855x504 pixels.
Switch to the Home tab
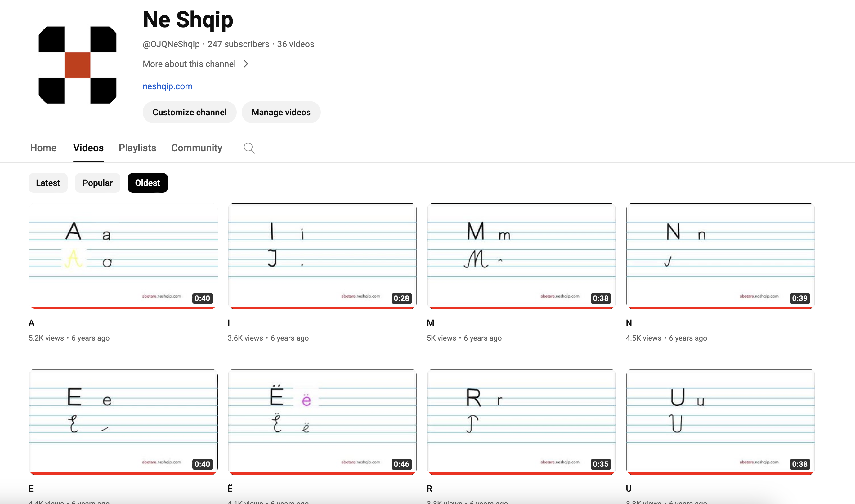coord(43,148)
